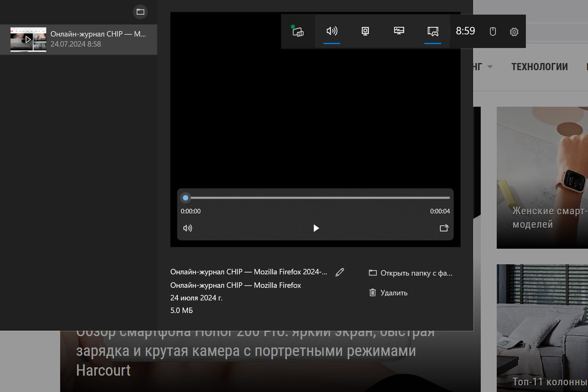The height and width of the screenshot is (392, 588).
Task: Mute the video playback audio
Action: pos(188,228)
